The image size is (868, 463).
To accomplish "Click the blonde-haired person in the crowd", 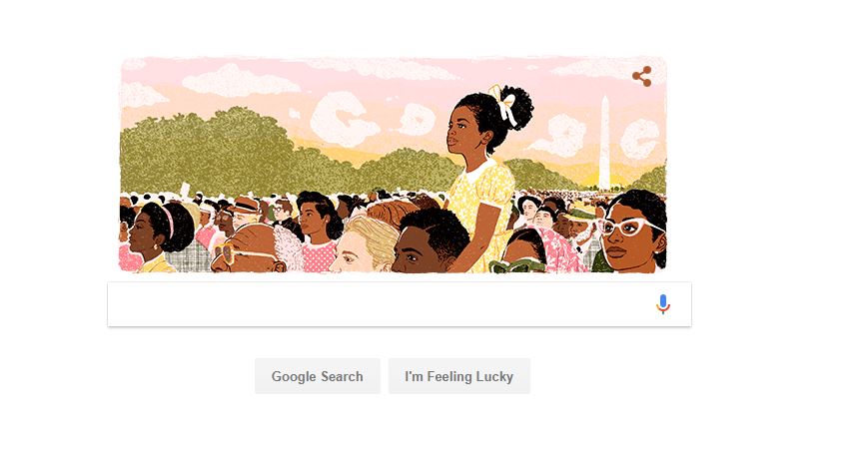I will coord(363,244).
